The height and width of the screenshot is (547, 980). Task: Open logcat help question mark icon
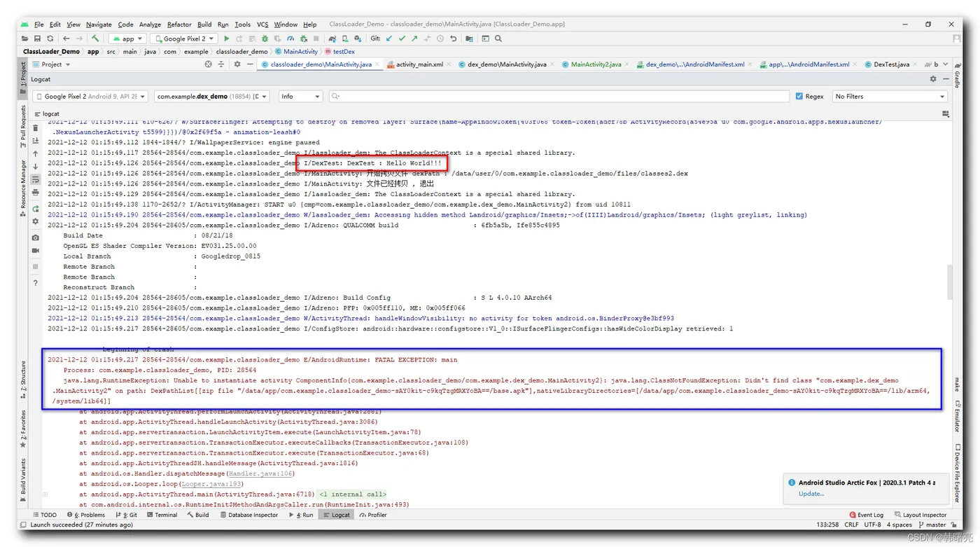tap(36, 283)
